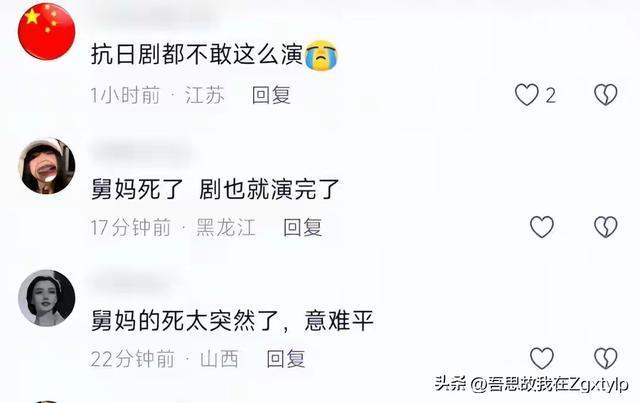Open blurred username above 意难平 comment
The height and width of the screenshot is (403, 640).
(x=133, y=283)
